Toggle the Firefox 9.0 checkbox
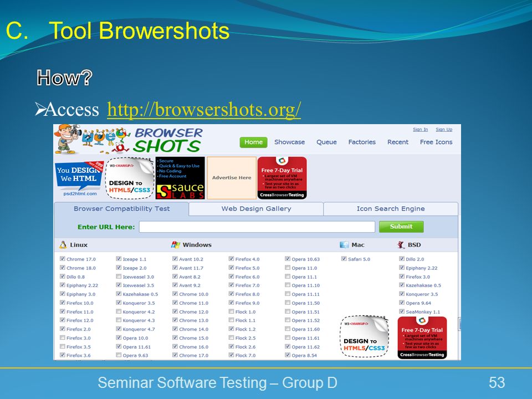 point(232,303)
